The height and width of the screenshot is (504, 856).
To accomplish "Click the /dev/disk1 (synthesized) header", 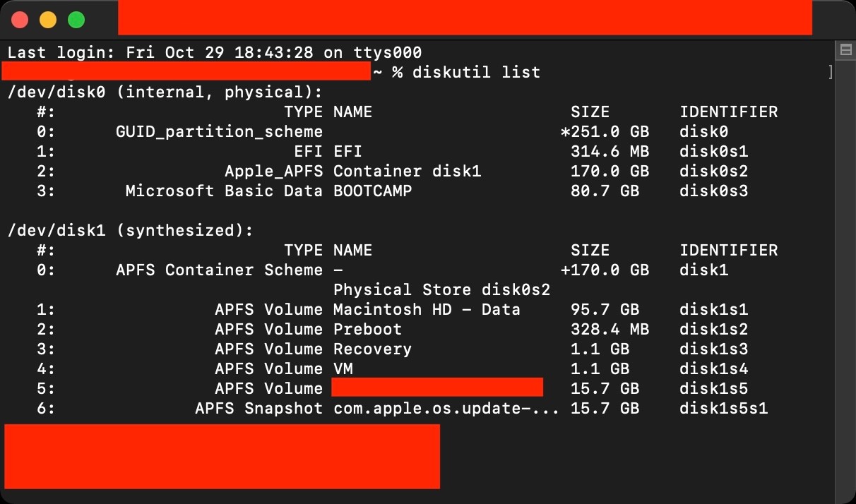I will (130, 230).
